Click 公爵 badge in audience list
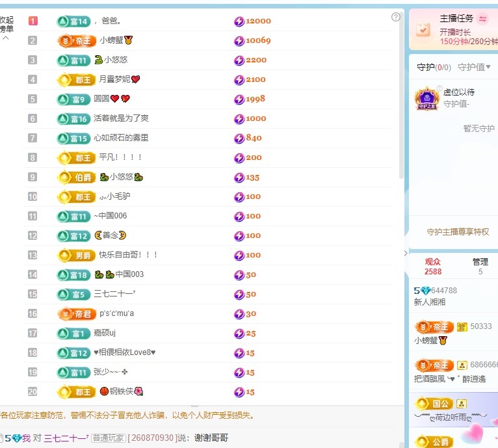This screenshot has width=498, height=448. point(434,441)
